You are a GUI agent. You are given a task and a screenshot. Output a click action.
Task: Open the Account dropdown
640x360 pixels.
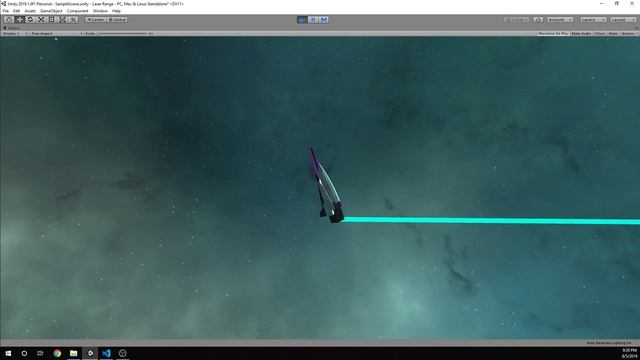click(x=560, y=20)
